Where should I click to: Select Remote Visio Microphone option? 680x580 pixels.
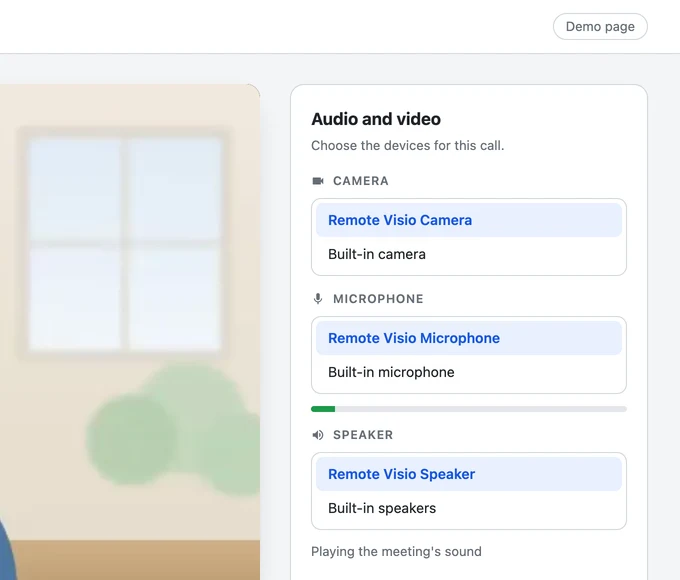tap(469, 338)
